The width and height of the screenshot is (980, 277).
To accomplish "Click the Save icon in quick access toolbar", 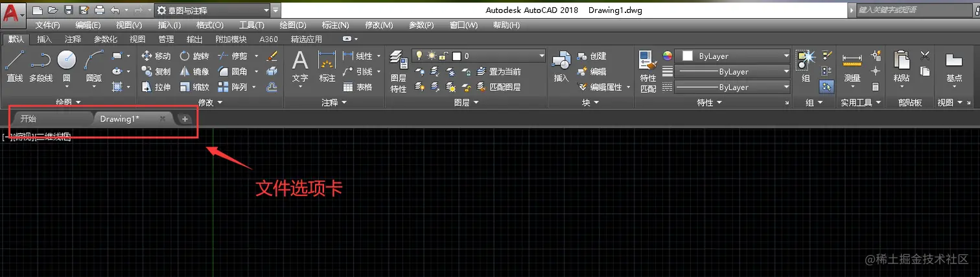I will [x=67, y=10].
